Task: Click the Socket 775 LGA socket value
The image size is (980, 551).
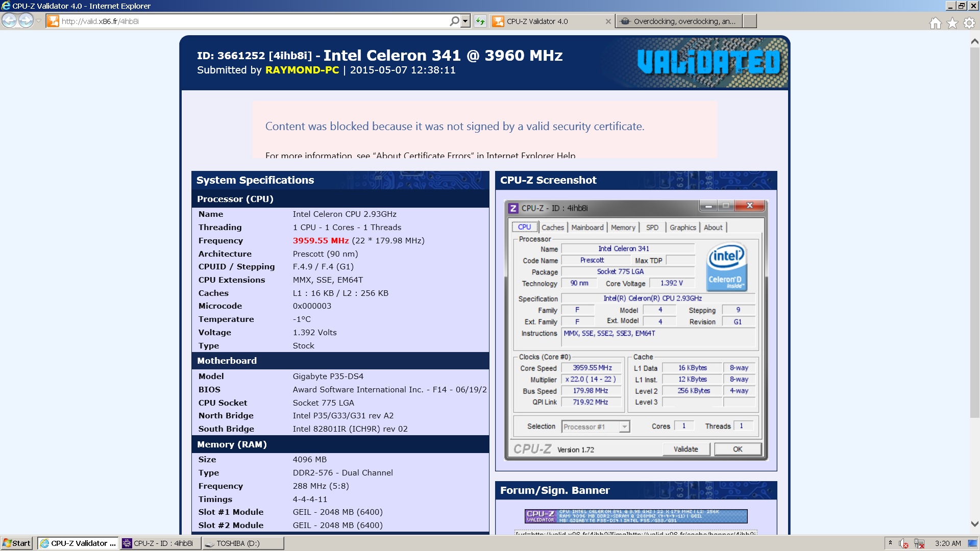Action: pyautogui.click(x=323, y=403)
